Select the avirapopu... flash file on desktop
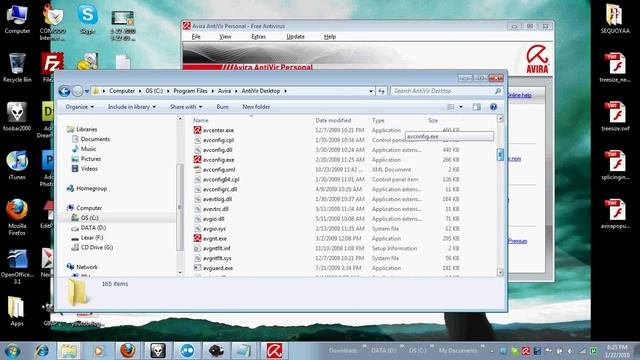The width and height of the screenshot is (640, 360). 615,213
